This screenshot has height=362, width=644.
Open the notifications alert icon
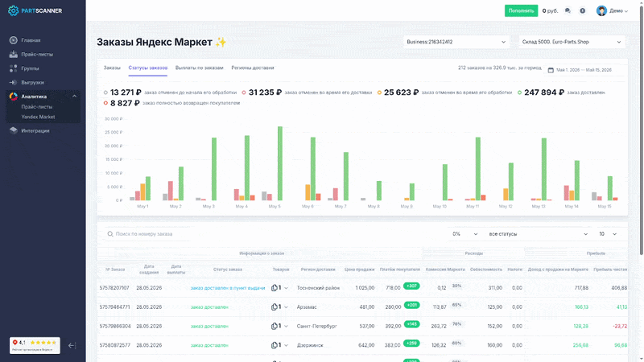pyautogui.click(x=582, y=10)
